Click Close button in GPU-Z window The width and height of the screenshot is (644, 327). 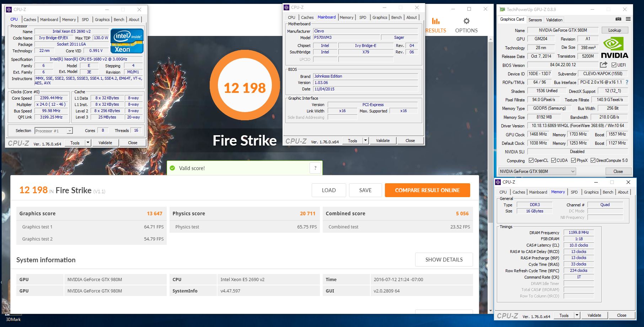[618, 171]
